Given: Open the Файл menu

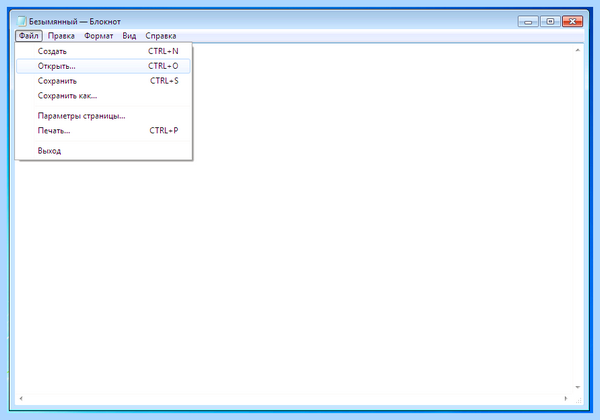Looking at the screenshot, I should (29, 36).
